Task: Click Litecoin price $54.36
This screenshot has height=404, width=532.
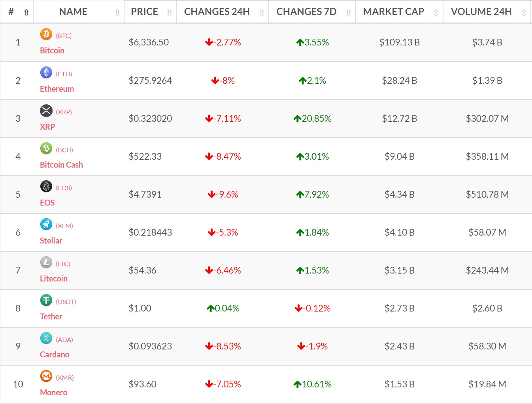Action: 142,270
